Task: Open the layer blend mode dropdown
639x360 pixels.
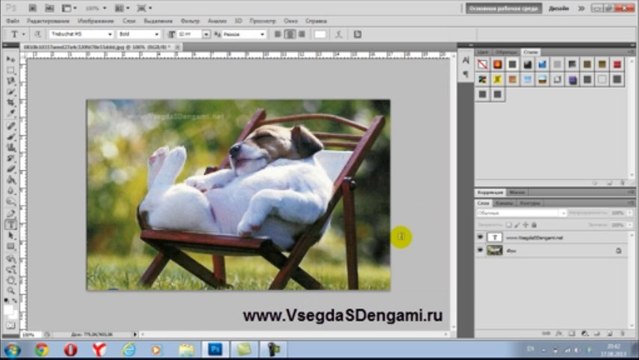Action: coord(521,213)
